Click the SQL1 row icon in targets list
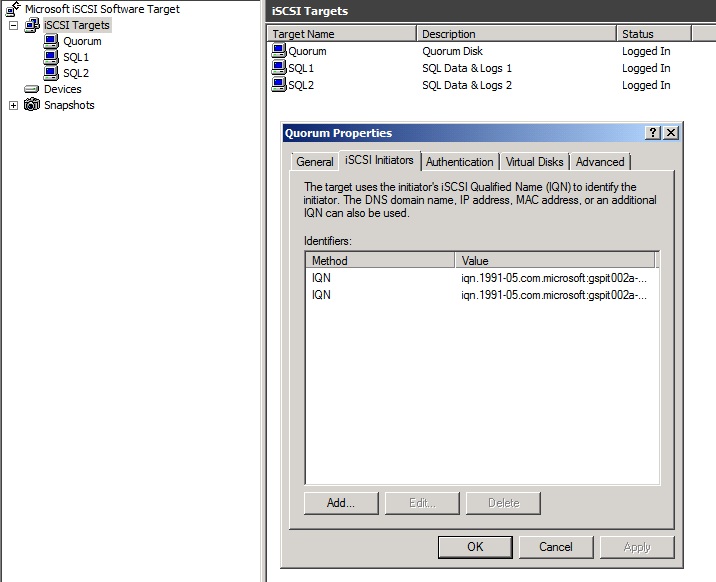 [x=279, y=68]
